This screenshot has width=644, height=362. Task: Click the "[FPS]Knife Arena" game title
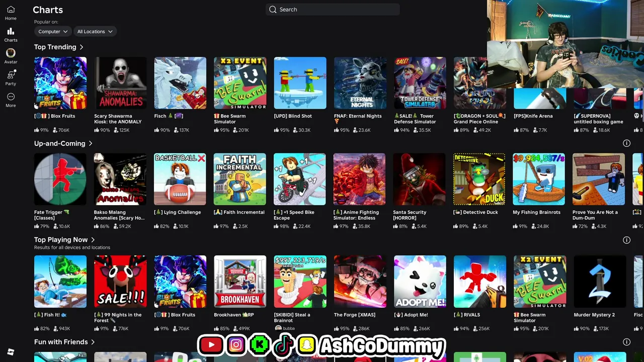tap(533, 116)
